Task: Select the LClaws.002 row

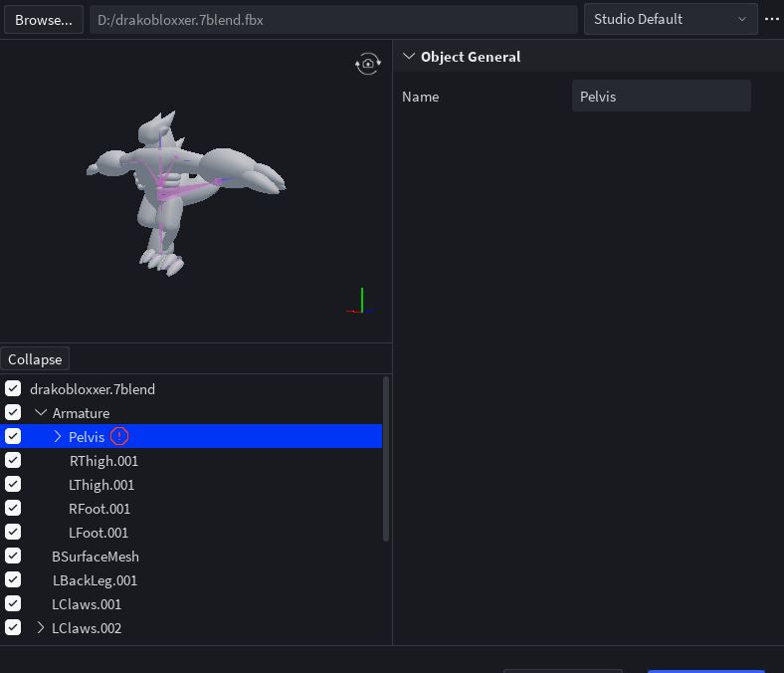Action: [x=191, y=628]
